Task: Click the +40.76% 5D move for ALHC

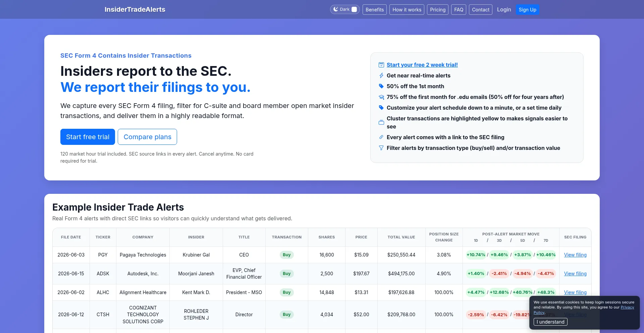Action: pos(522,292)
